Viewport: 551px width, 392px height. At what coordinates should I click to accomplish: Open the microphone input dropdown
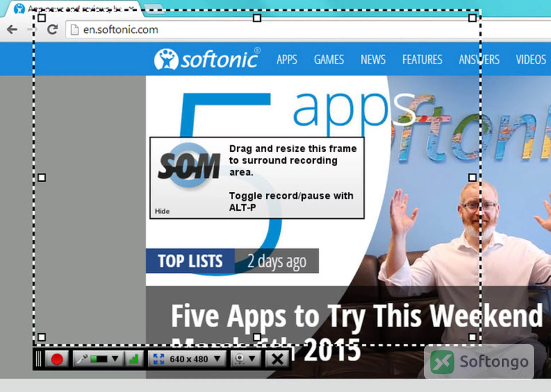tap(115, 359)
